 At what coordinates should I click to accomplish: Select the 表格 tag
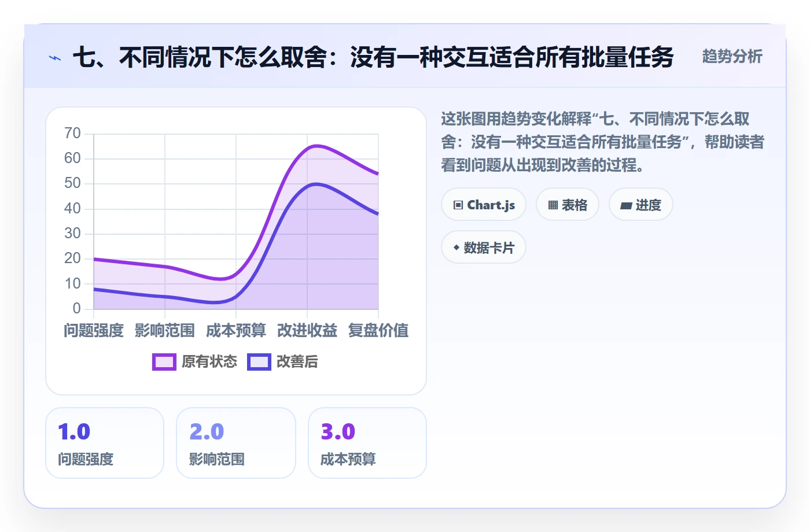click(x=568, y=205)
